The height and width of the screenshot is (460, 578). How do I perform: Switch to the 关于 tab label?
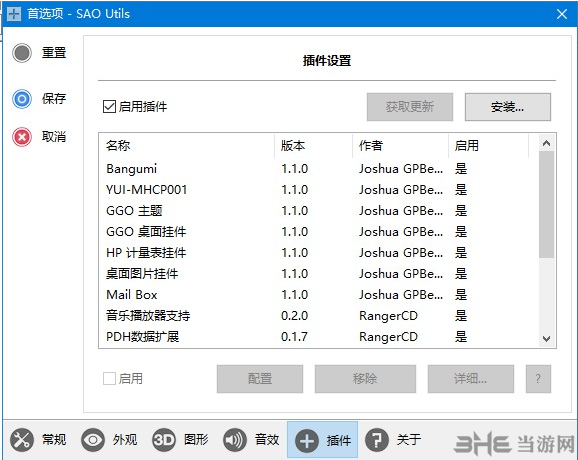pyautogui.click(x=409, y=439)
